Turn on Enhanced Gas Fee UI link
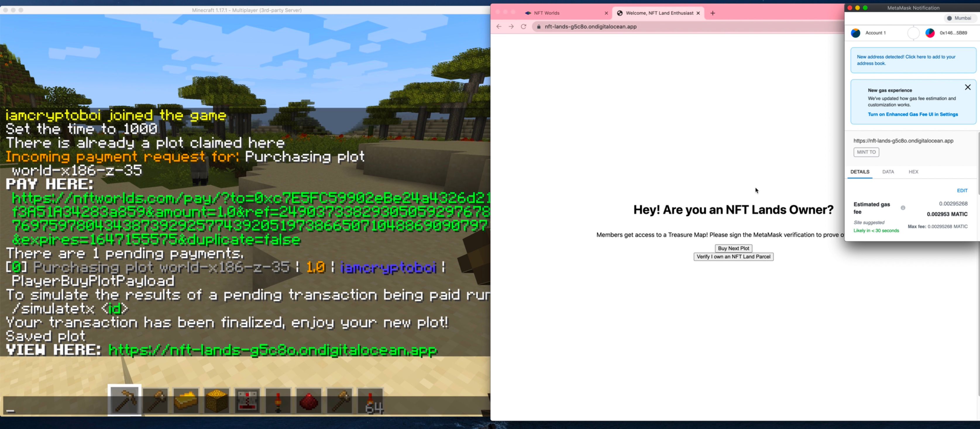This screenshot has width=980, height=429. coord(913,114)
